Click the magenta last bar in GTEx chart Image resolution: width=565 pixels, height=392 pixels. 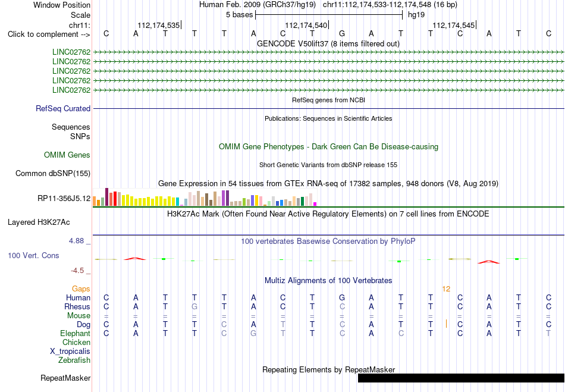315,204
